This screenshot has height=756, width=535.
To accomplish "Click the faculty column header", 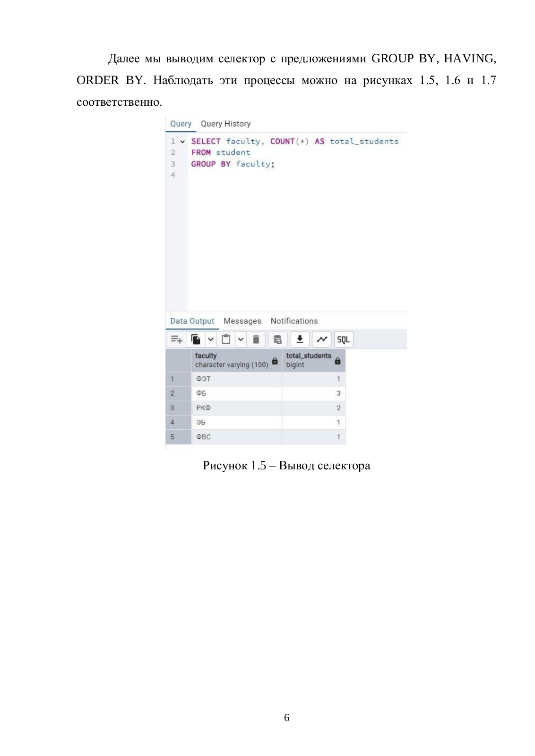I will 237,360.
